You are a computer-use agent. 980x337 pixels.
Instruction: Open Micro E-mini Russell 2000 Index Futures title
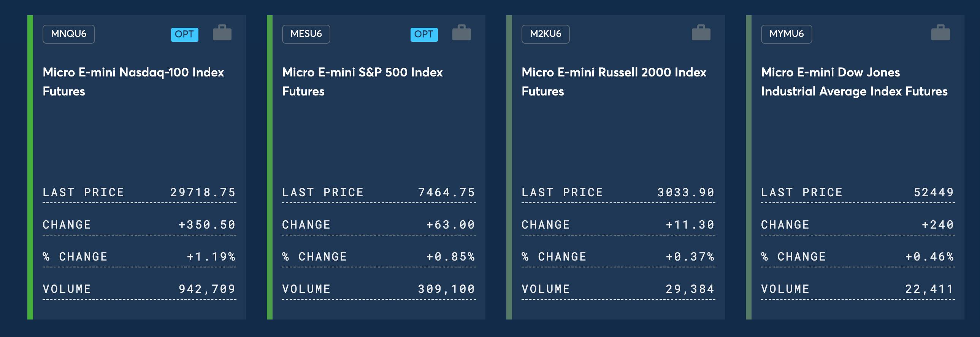click(x=614, y=81)
